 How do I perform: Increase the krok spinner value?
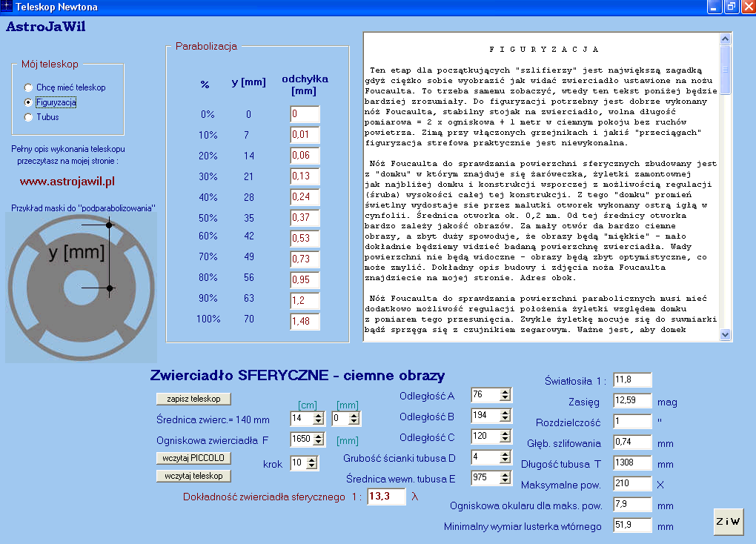312,460
